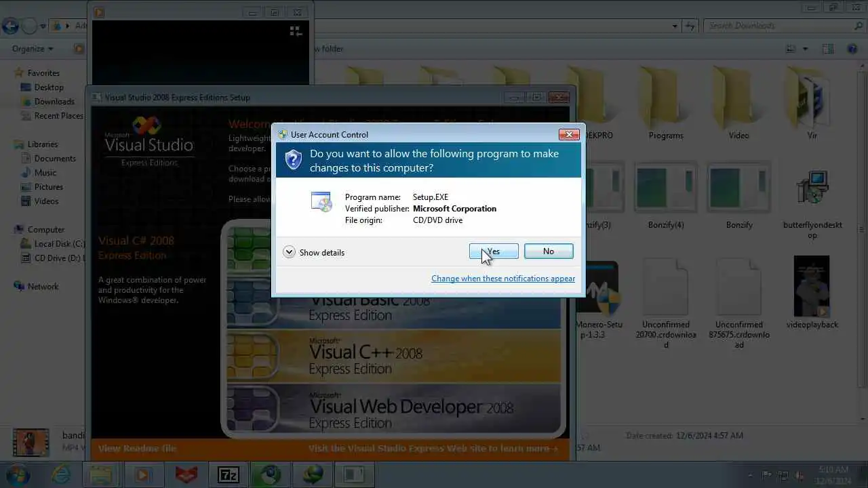Open the Programs folder in Explorer
The height and width of the screenshot is (488, 868).
tap(666, 103)
